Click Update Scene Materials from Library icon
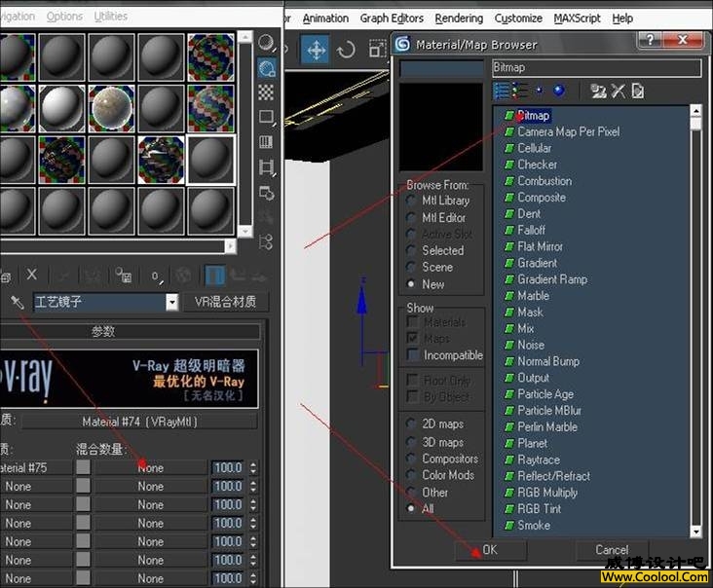This screenshot has height=588, width=713. click(x=597, y=92)
